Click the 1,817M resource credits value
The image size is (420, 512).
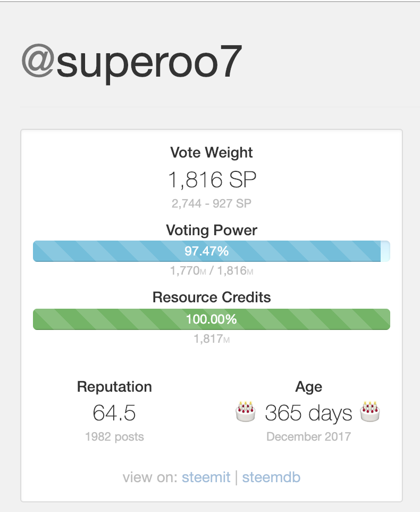pos(212,338)
